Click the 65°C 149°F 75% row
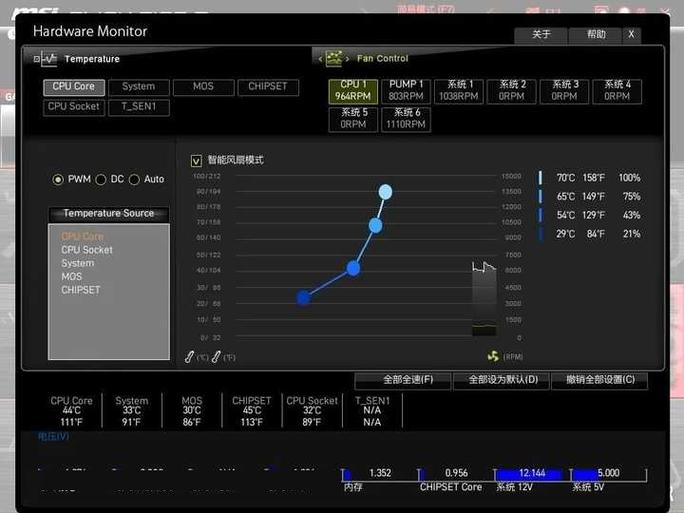Image resolution: width=684 pixels, height=513 pixels. coord(590,197)
